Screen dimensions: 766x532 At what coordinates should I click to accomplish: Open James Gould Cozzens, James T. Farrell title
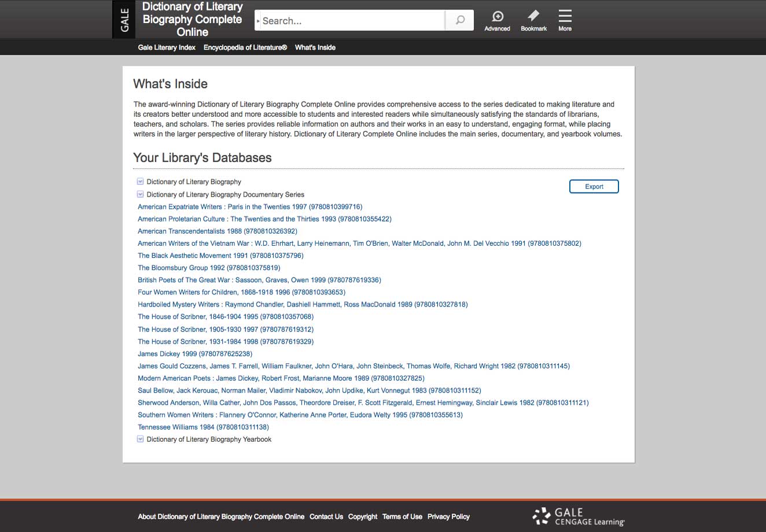coord(353,366)
